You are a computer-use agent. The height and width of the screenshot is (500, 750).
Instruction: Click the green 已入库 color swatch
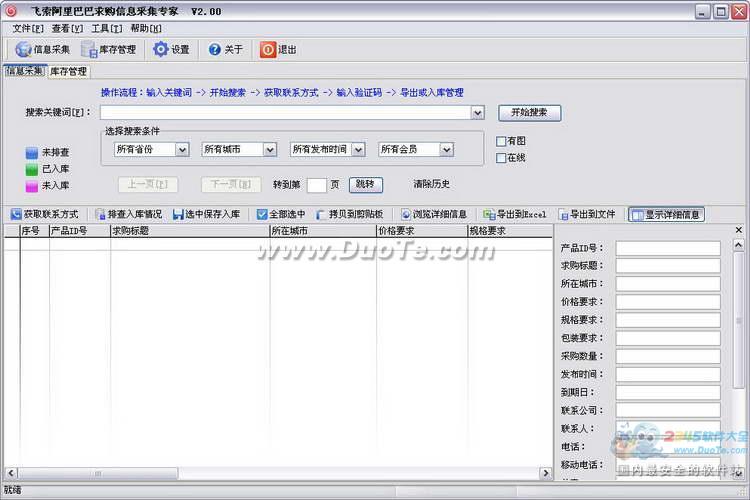[32, 169]
